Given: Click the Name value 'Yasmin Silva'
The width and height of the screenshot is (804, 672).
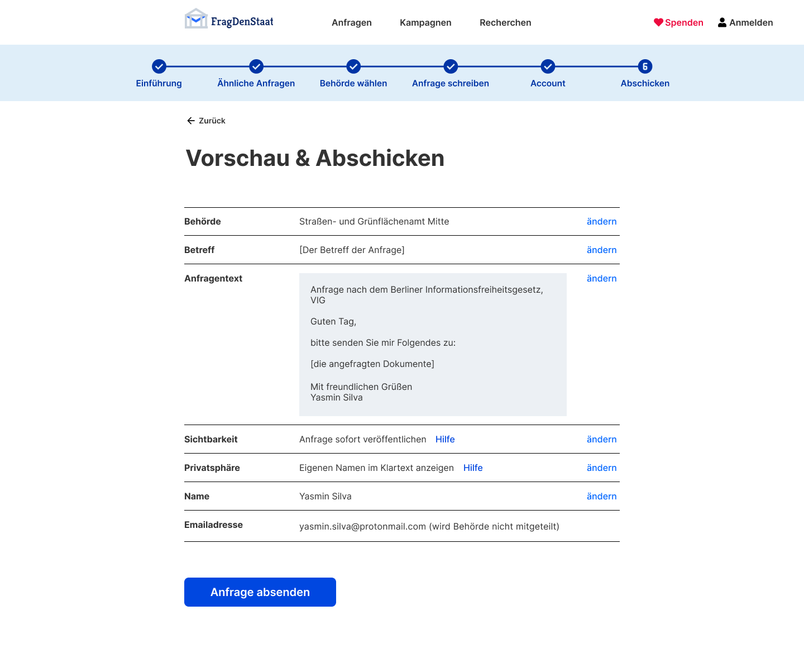Looking at the screenshot, I should pyautogui.click(x=326, y=496).
